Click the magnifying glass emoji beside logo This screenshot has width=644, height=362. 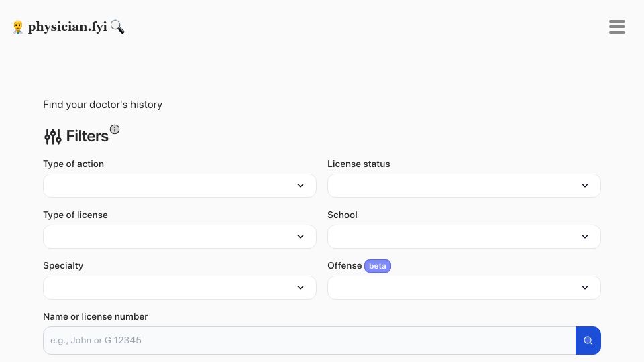(117, 27)
